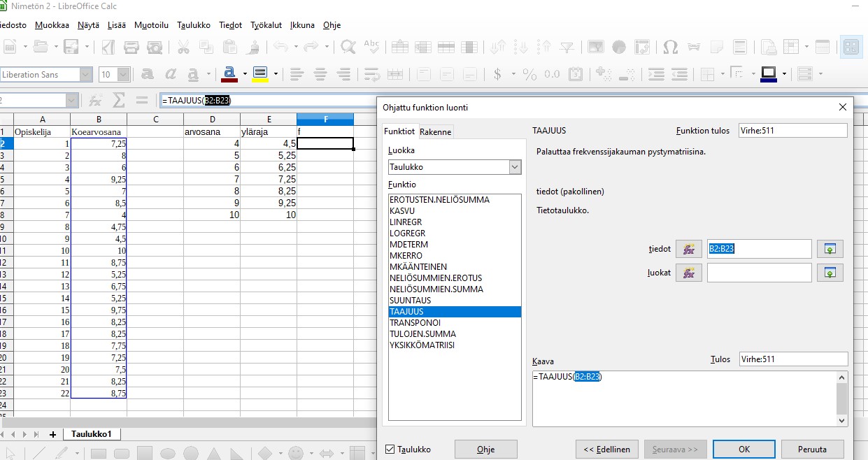
Task: Click the shrink button beside luokat field
Action: (830, 273)
